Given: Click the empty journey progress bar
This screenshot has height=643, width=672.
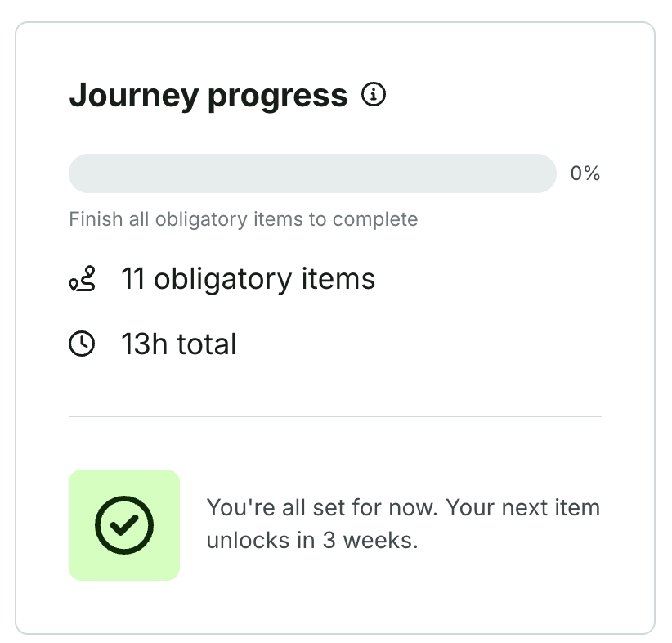Looking at the screenshot, I should click(312, 173).
